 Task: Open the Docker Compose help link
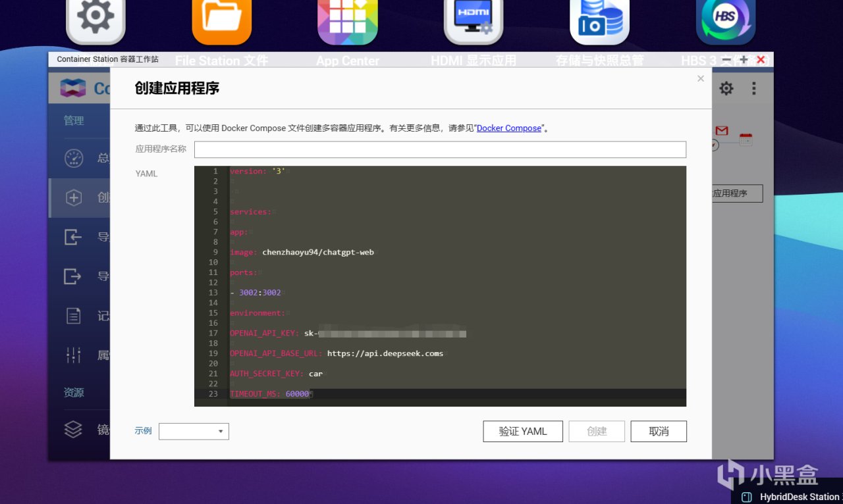click(509, 128)
